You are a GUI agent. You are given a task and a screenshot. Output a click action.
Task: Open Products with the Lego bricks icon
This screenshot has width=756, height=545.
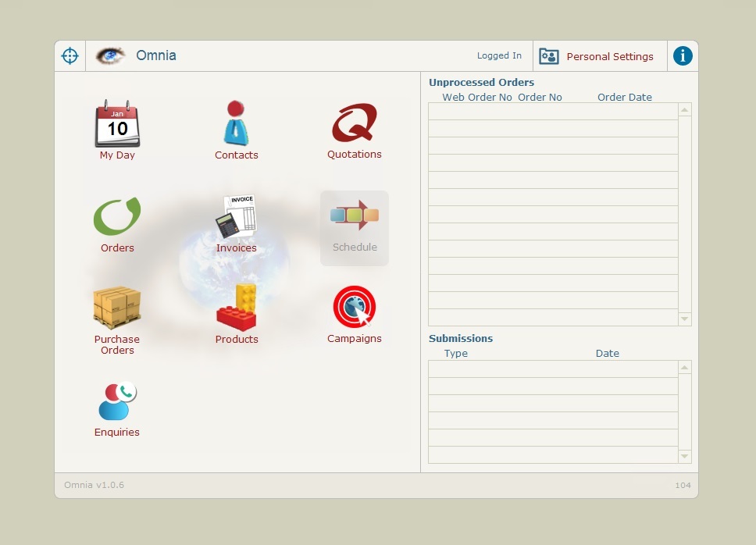coord(236,308)
